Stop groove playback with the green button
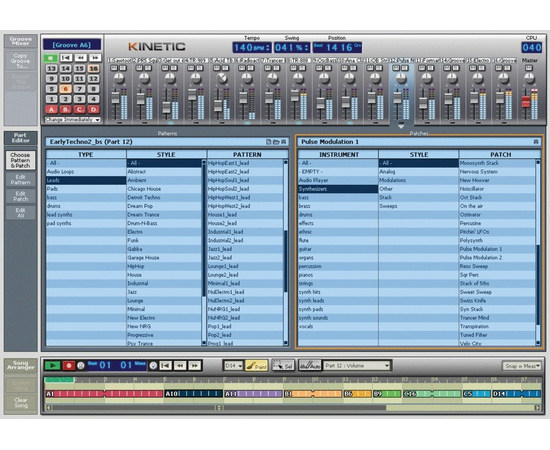This screenshot has width=550, height=450. coord(51,58)
